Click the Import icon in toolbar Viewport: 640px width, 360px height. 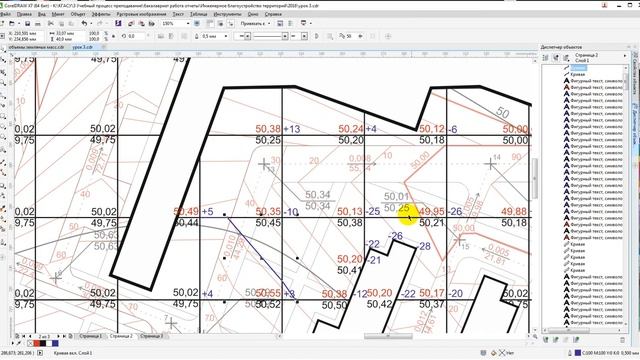pos(131,24)
